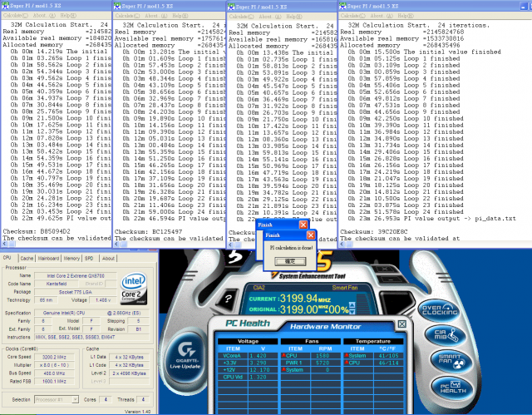Click scroll-left arrow in Super PI window with checksum BC125497
The width and height of the screenshot is (532, 415).
point(117,244)
